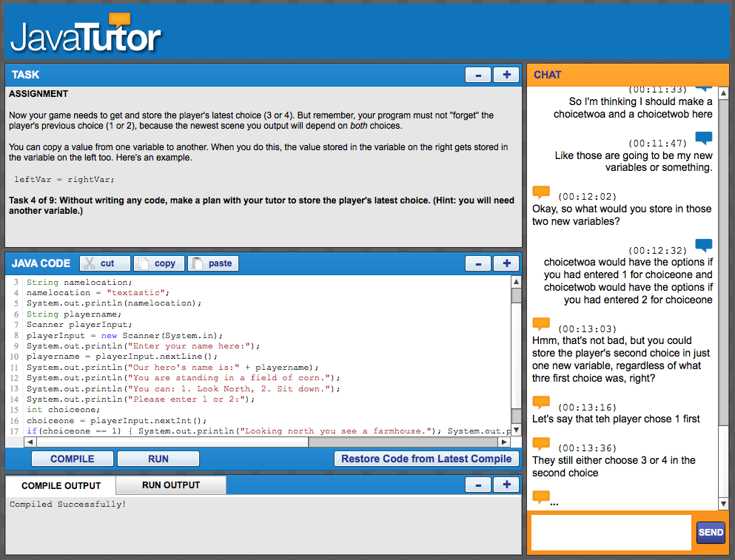Click the JavaTutor logo

[x=86, y=34]
